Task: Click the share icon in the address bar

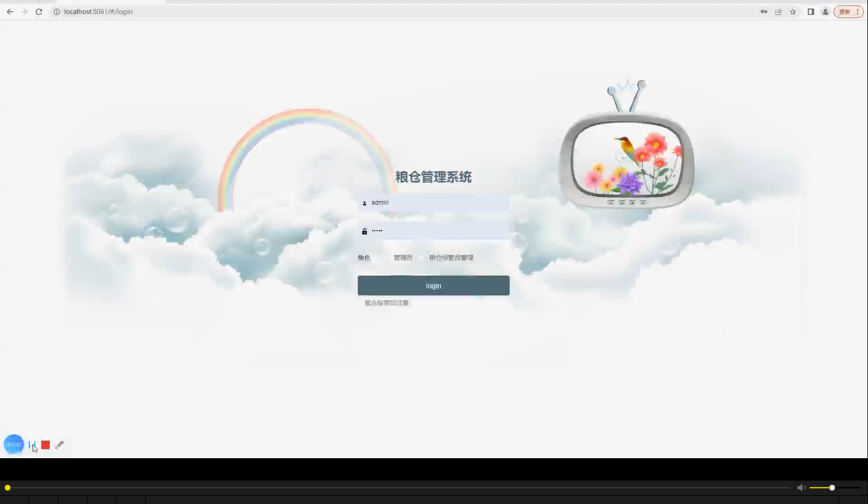Action: (778, 11)
